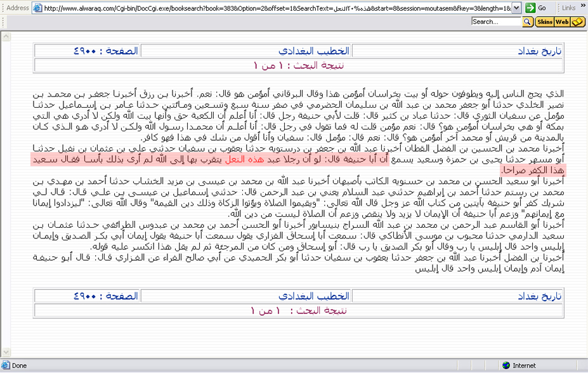Click bottom نتيجة البحث : ١ من ١ text

299,311
